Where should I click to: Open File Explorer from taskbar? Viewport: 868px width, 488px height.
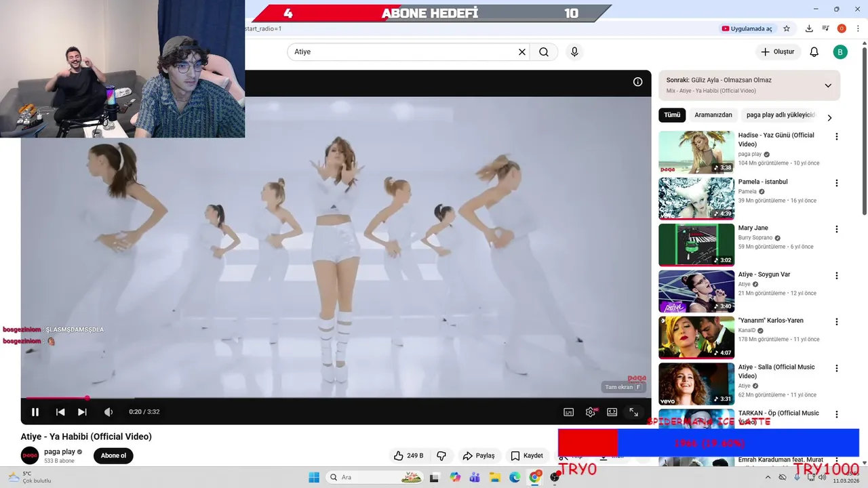click(495, 477)
